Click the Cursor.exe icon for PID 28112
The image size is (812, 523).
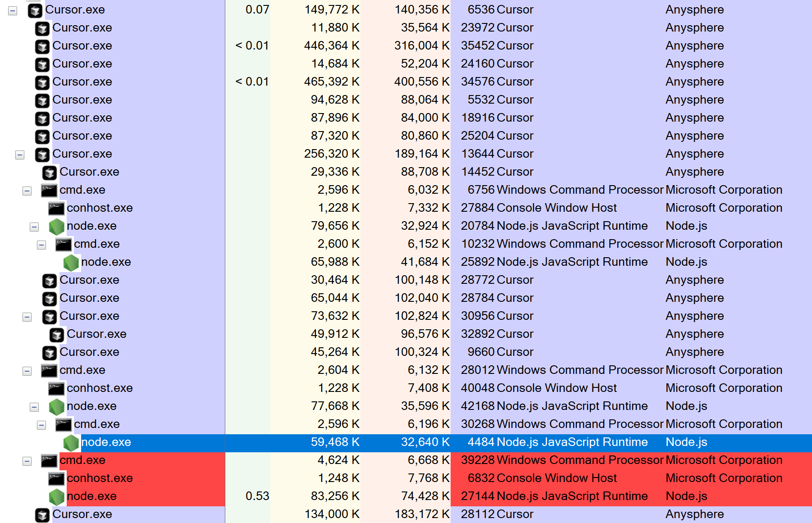pyautogui.click(x=43, y=514)
